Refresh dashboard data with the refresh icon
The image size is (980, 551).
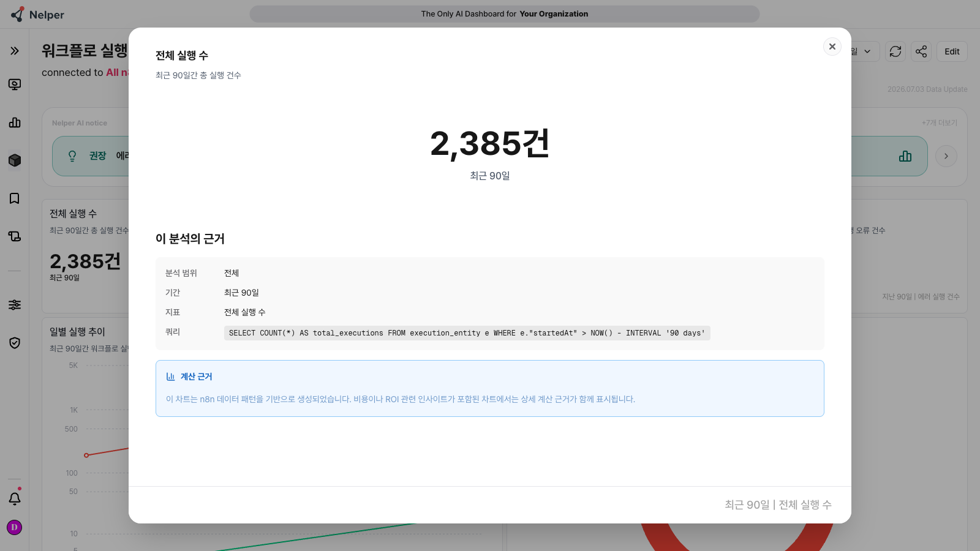[895, 51]
